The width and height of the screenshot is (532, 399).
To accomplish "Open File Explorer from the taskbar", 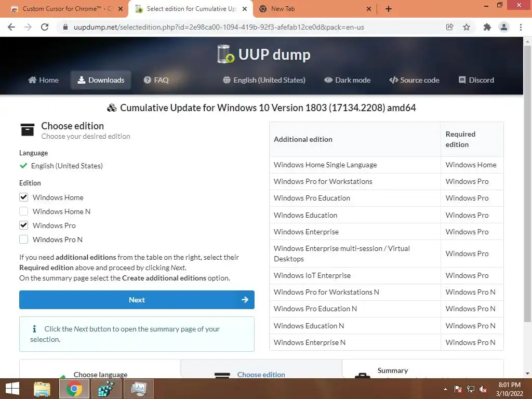I will [42, 389].
